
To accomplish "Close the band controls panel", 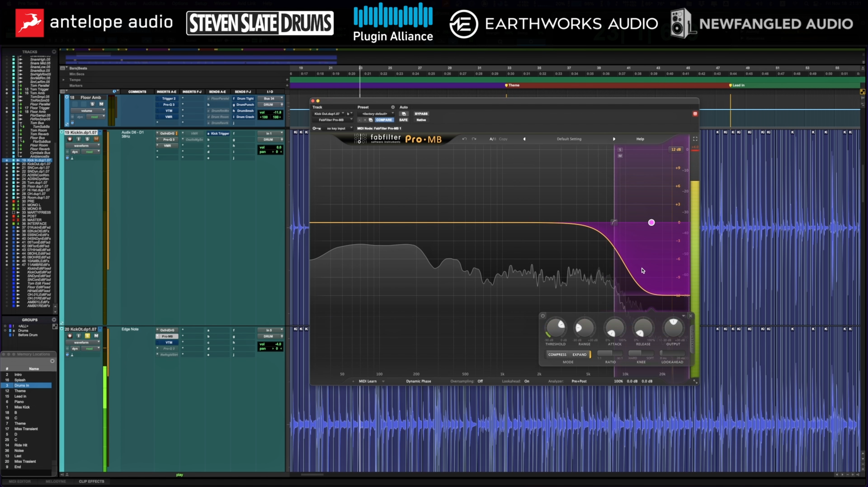I will [690, 316].
